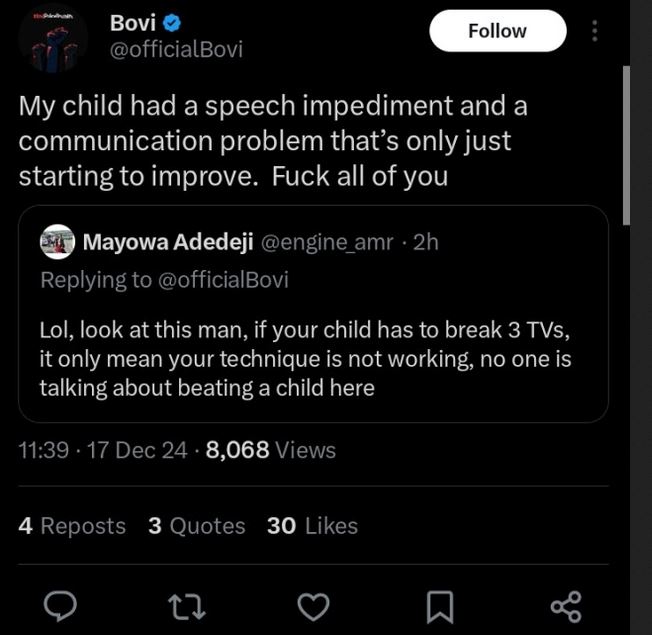View the 4 Reposts list

[x=72, y=526]
